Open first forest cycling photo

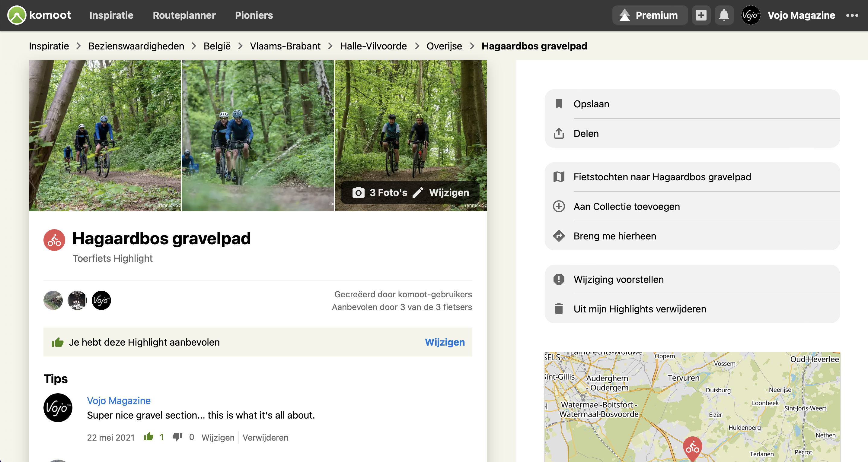click(105, 136)
